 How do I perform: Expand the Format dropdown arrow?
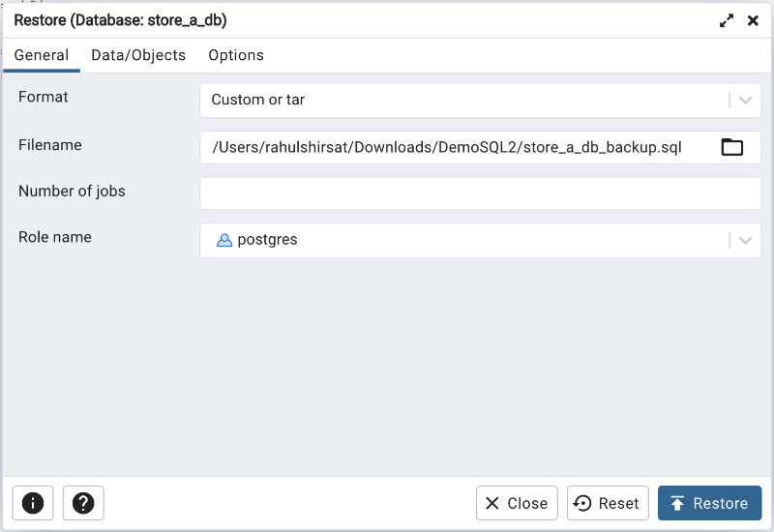[745, 101]
